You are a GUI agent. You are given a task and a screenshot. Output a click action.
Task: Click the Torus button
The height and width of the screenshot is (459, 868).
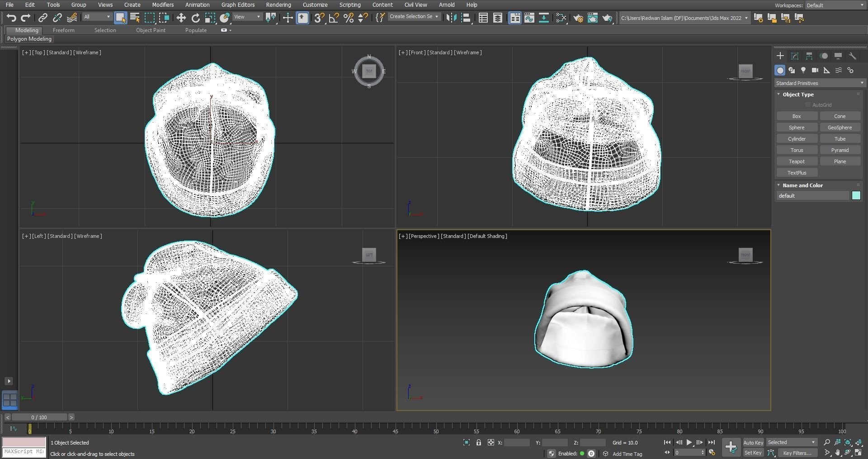pyautogui.click(x=797, y=150)
